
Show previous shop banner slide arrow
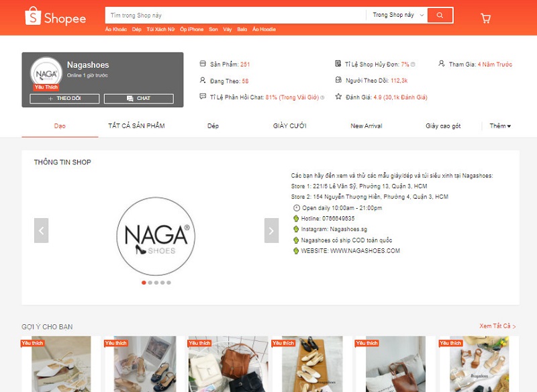pos(41,230)
